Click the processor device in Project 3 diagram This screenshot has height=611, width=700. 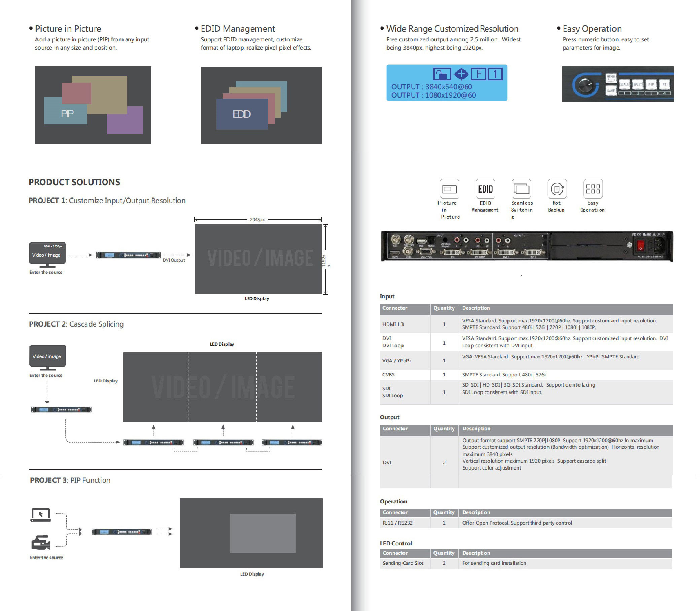[x=121, y=532]
